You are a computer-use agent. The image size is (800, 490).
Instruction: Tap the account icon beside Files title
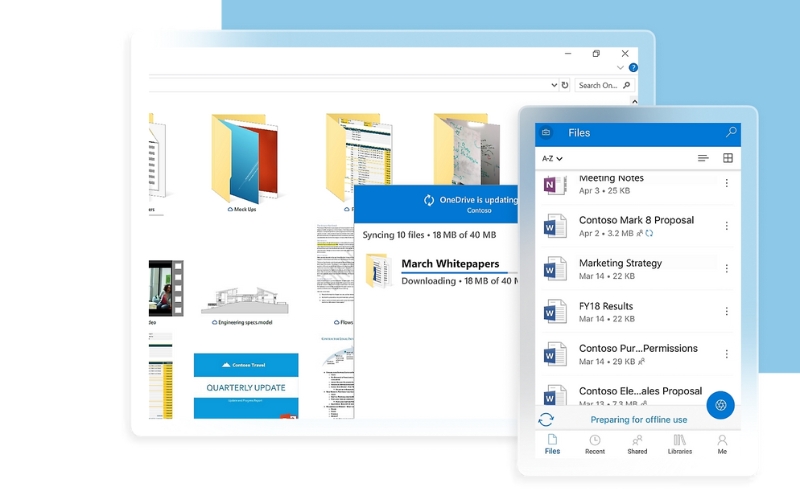546,133
